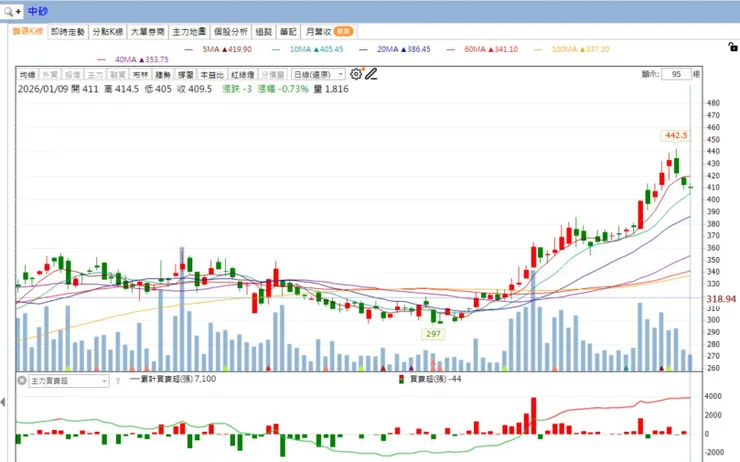Switch to 籌碼K線 tab
This screenshot has height=462, width=740.
tap(27, 32)
